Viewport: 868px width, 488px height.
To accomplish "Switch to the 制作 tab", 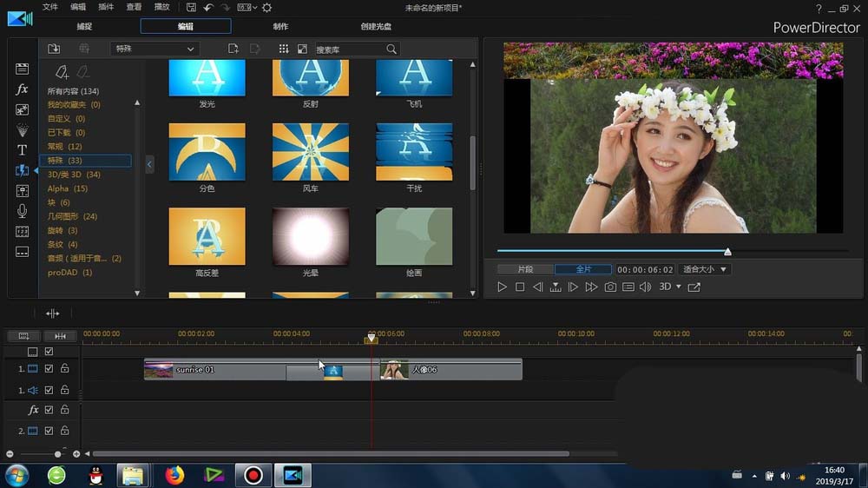I will [280, 27].
